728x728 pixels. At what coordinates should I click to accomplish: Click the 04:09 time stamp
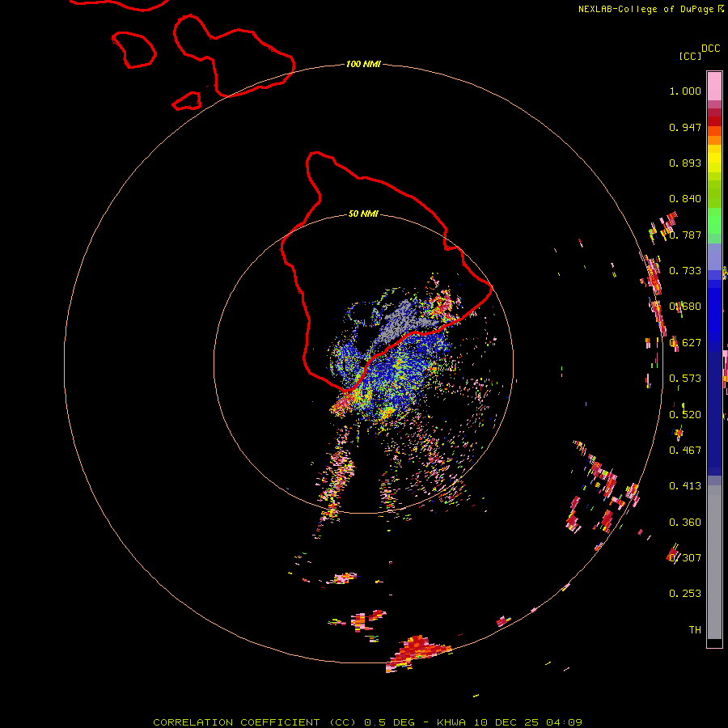(564, 722)
